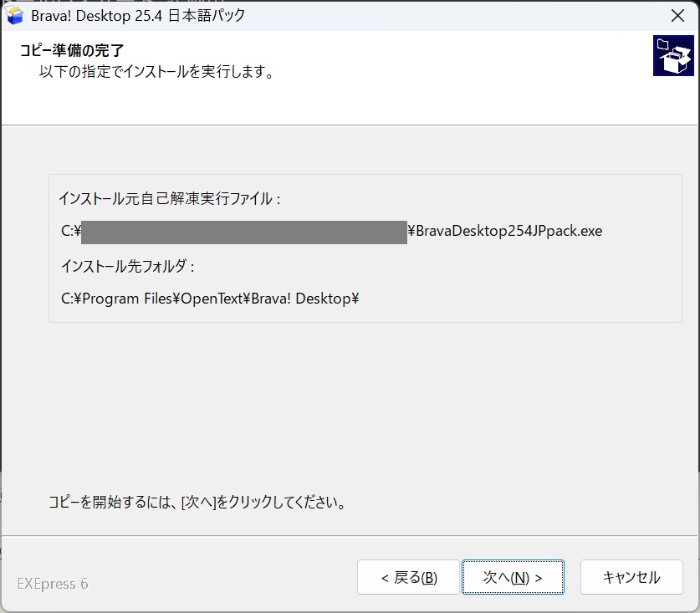
Task: Click the installer box icon in header
Action: 673,56
